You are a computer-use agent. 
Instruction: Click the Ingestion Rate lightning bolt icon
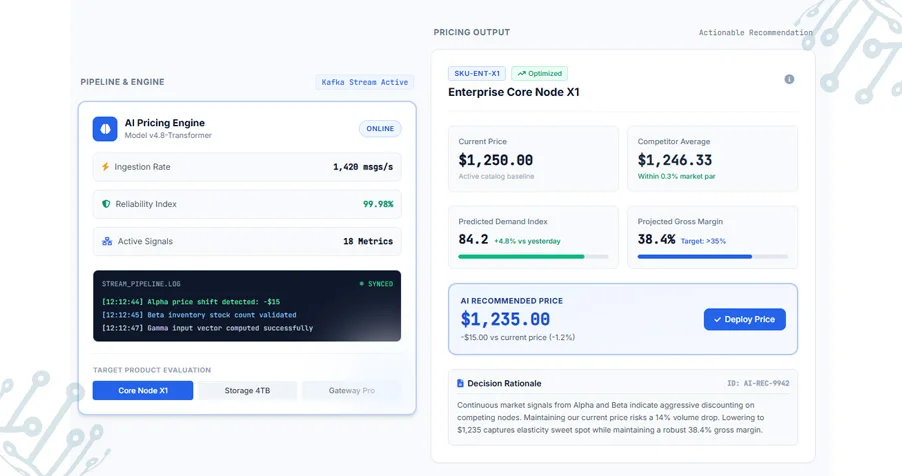105,167
